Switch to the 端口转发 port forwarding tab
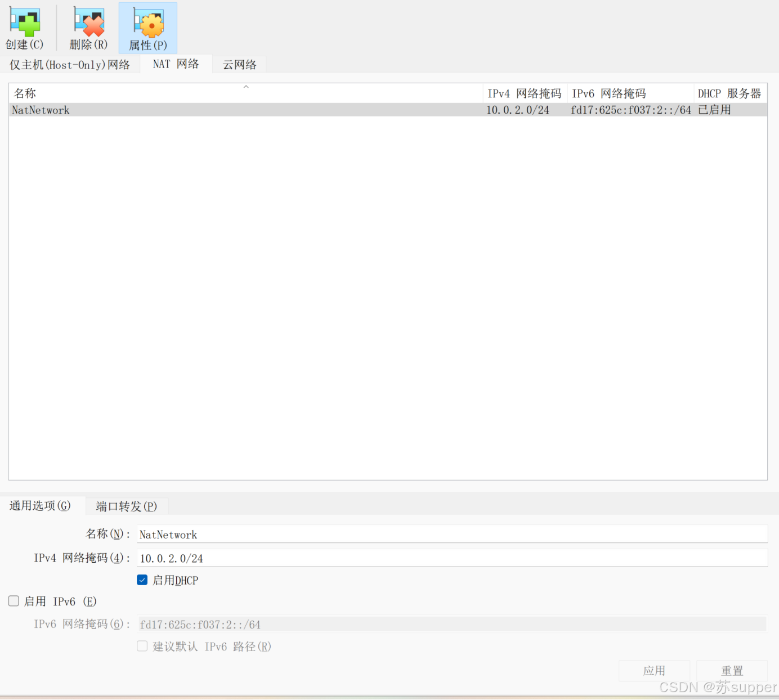Viewport: 779px width, 700px height. point(126,506)
